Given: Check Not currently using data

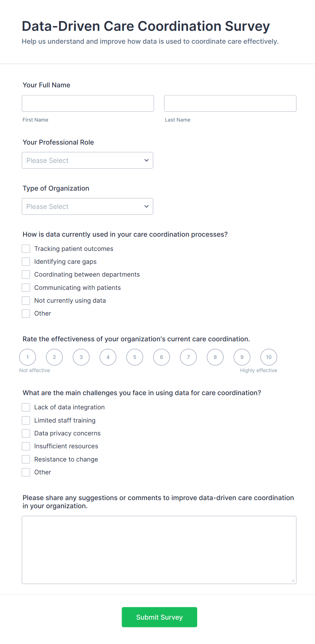Looking at the screenshot, I should (26, 301).
